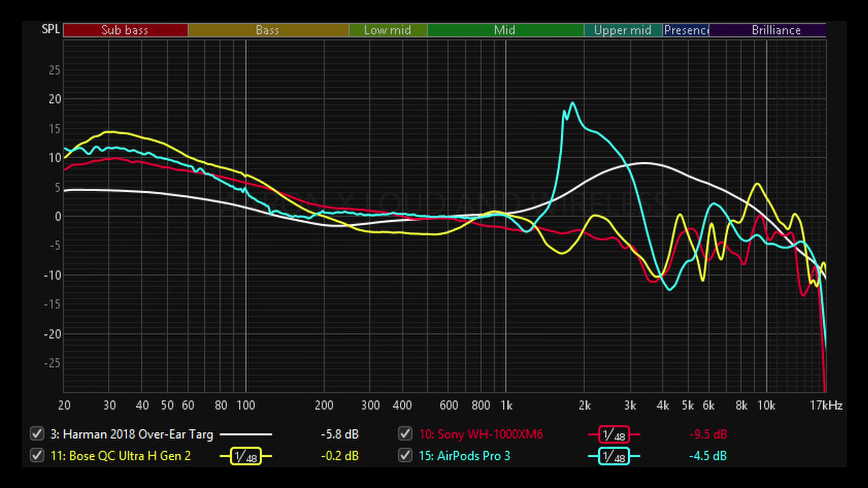This screenshot has height=488, width=868.
Task: Click the '11: Bose QC Ultra H Gen 2' legend name
Action: coord(121,455)
